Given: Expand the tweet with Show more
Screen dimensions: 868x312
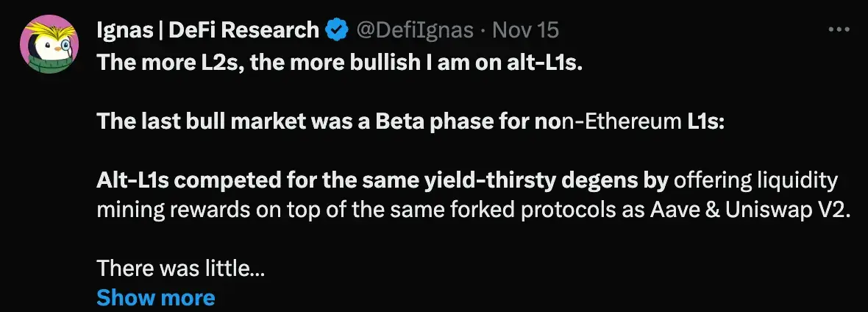Looking at the screenshot, I should point(155,297).
